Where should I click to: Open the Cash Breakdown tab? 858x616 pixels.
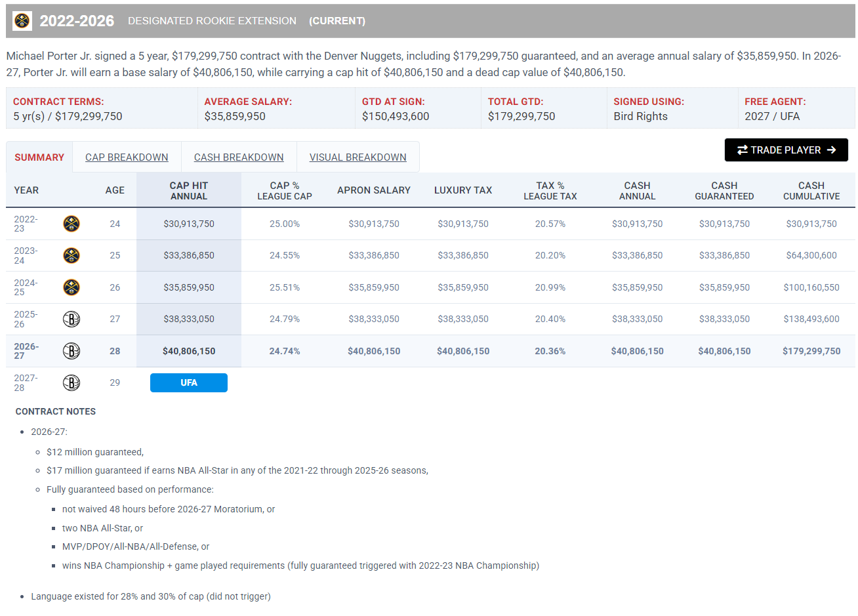[239, 157]
